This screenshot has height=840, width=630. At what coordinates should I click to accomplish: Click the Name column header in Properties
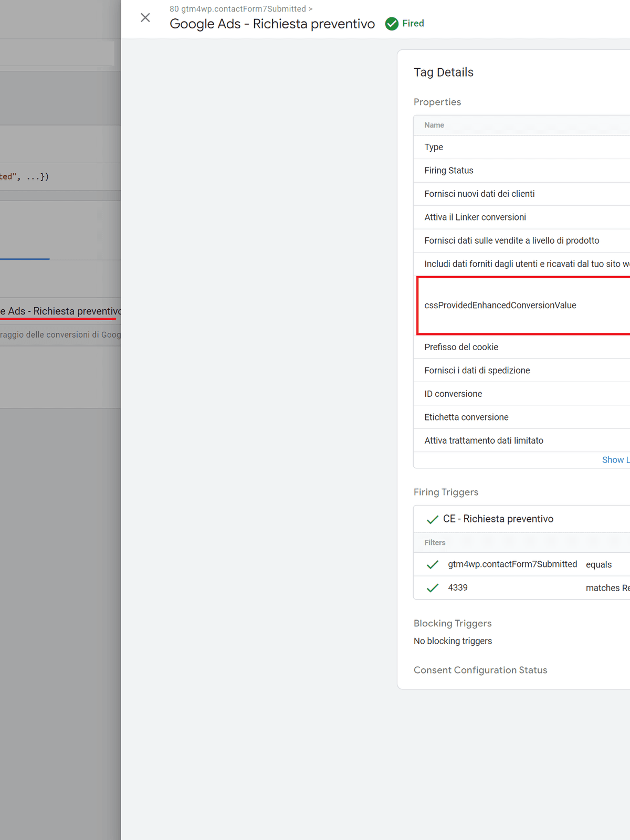434,125
